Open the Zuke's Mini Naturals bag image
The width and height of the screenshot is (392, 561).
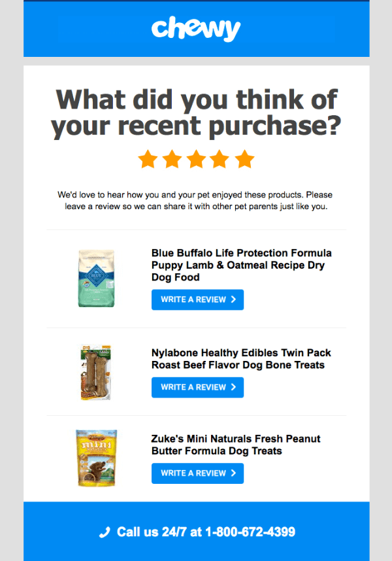(96, 458)
